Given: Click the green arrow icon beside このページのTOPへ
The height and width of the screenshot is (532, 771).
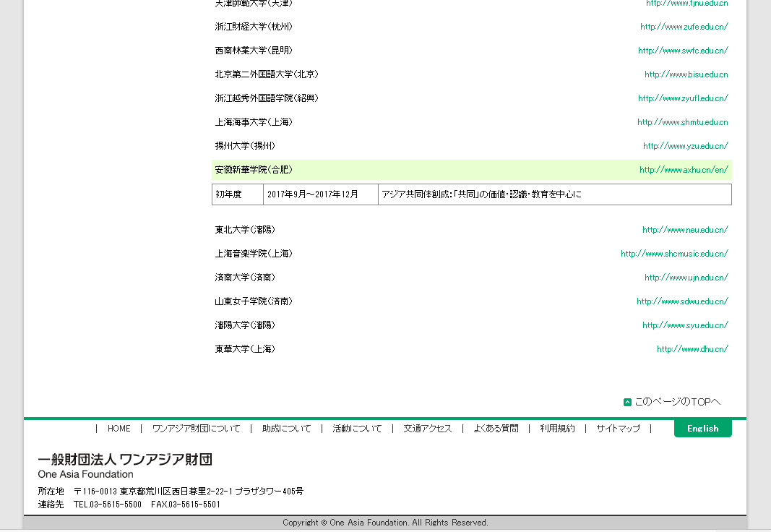Looking at the screenshot, I should [627, 403].
